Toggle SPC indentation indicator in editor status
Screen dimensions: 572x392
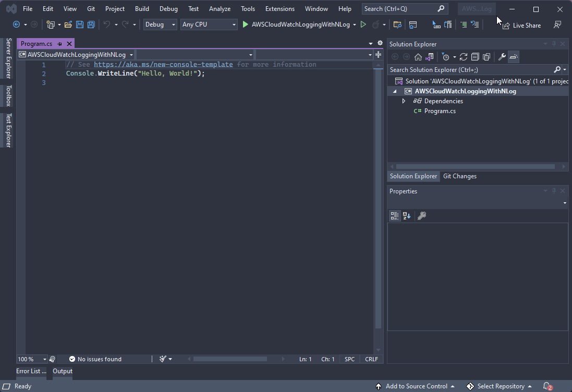349,359
